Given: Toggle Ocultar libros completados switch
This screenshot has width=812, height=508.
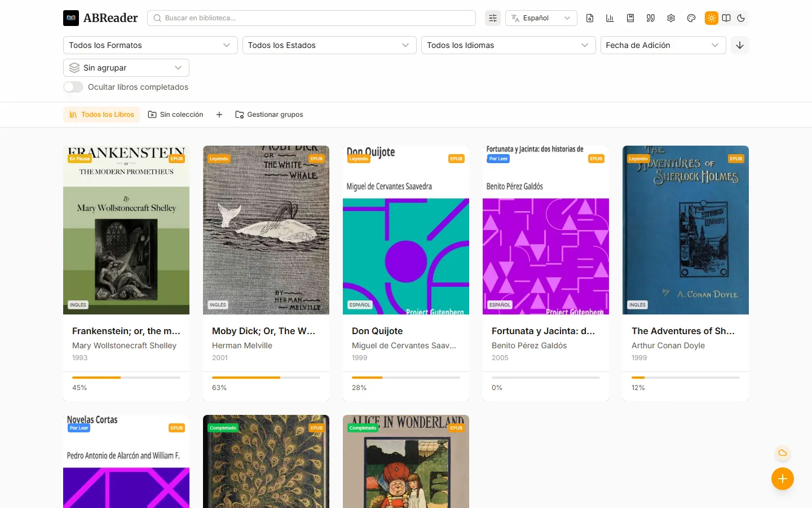Looking at the screenshot, I should pos(73,87).
